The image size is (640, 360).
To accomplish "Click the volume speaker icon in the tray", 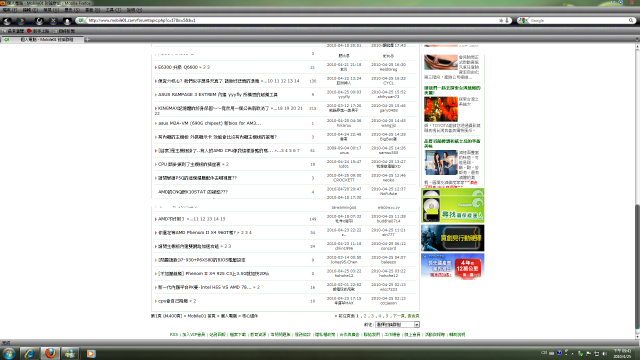I will (x=604, y=353).
